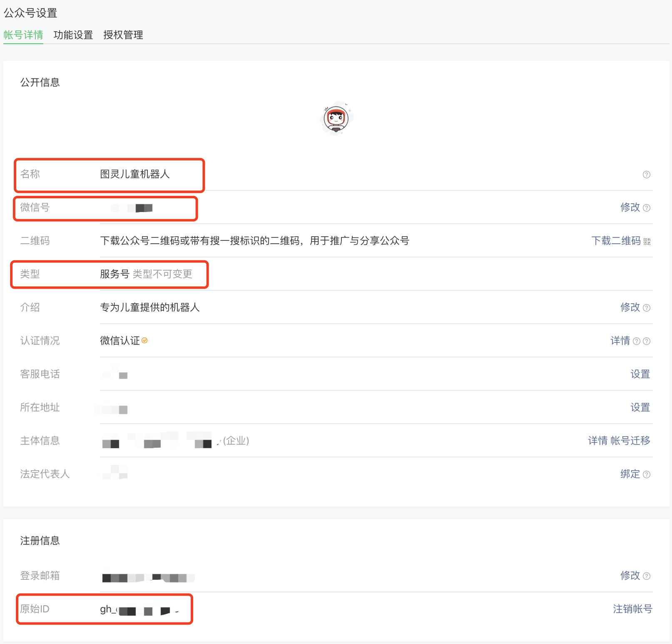This screenshot has width=672, height=644.
Task: Click 修改 to edit the 微信号
Action: [x=630, y=207]
